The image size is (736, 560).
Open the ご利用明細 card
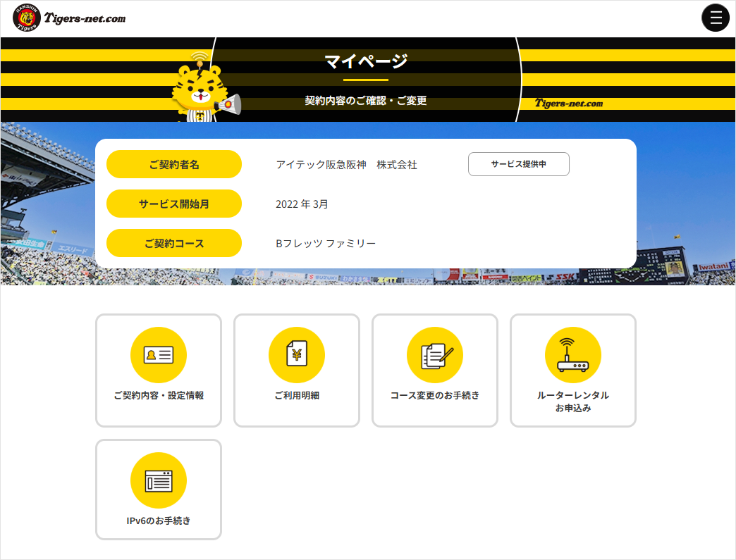296,370
